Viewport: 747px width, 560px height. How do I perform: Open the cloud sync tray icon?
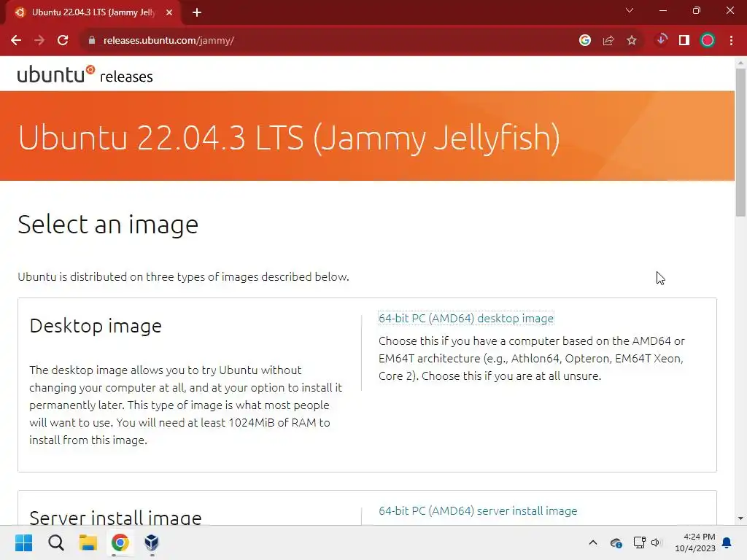tap(616, 542)
